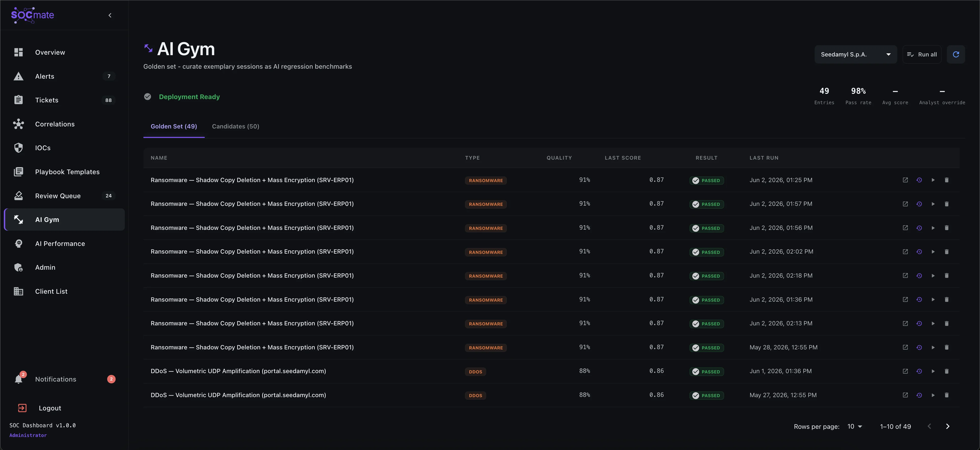Click the DDoS row name from May 27, 2026

pyautogui.click(x=238, y=395)
